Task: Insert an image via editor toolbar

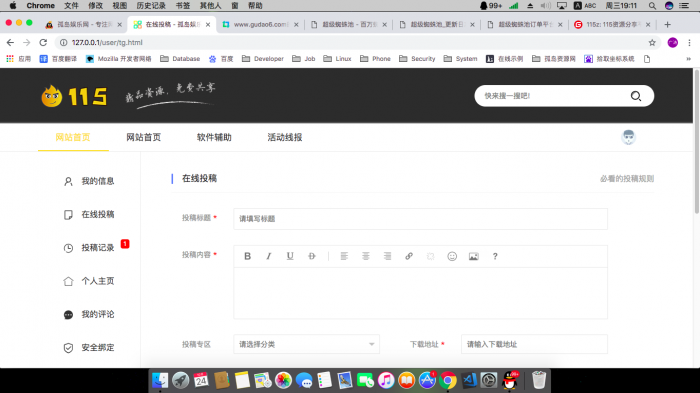Action: [x=473, y=256]
